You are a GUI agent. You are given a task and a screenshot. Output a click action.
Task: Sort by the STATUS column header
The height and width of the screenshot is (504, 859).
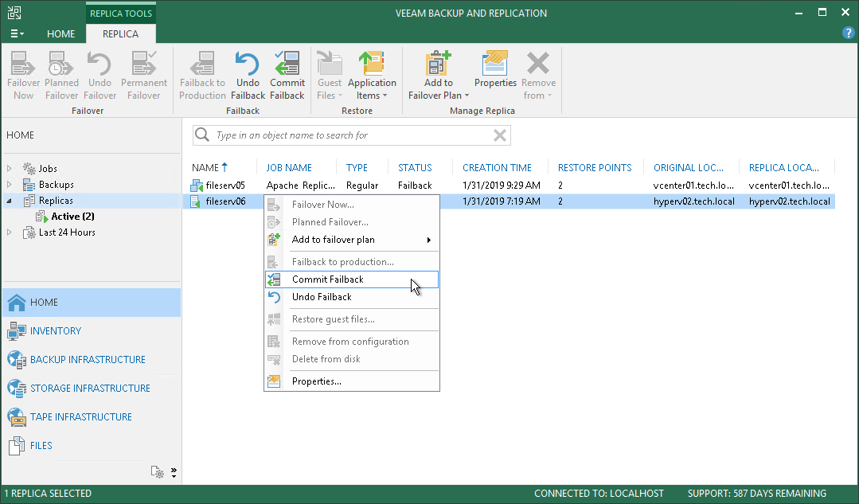click(x=415, y=168)
